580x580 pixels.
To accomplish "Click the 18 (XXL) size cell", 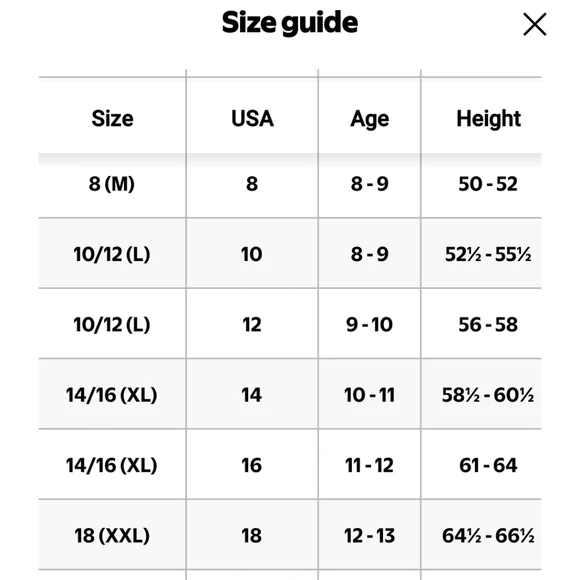I will pos(112,535).
